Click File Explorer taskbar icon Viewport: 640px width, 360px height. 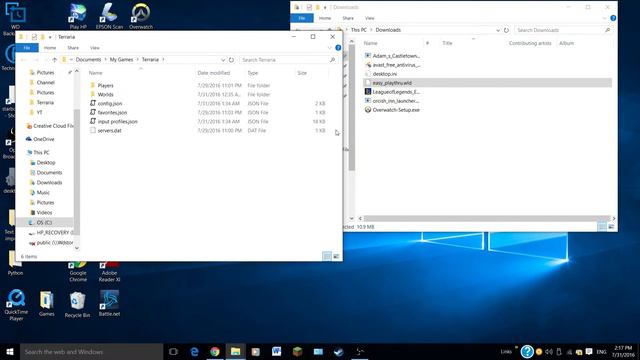point(236,351)
